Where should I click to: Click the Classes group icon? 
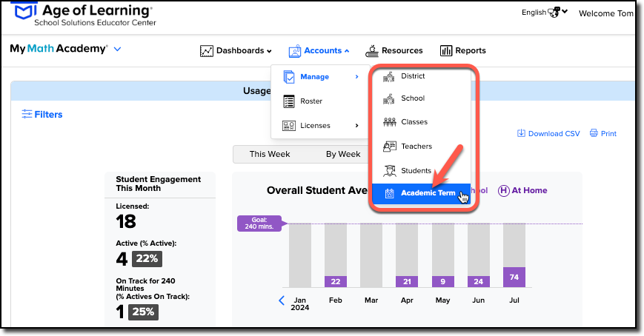(x=389, y=122)
